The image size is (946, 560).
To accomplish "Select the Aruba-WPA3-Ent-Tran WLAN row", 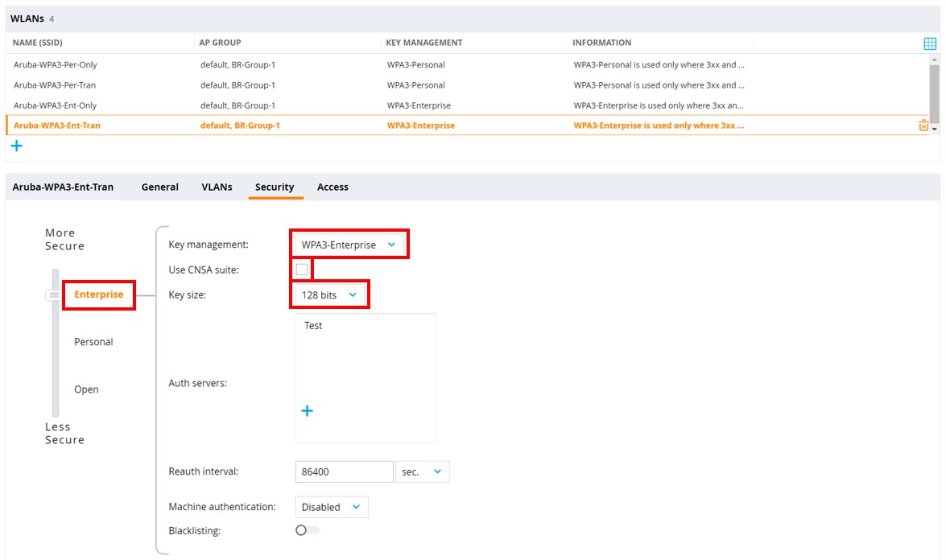I will 467,126.
